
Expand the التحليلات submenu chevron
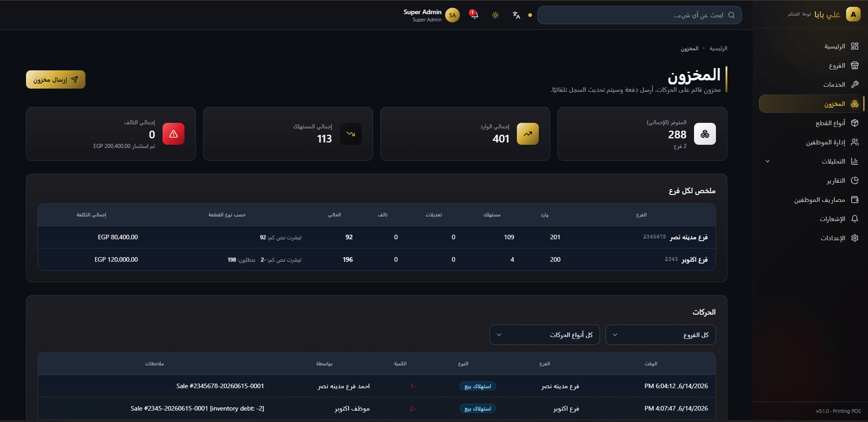tap(768, 162)
